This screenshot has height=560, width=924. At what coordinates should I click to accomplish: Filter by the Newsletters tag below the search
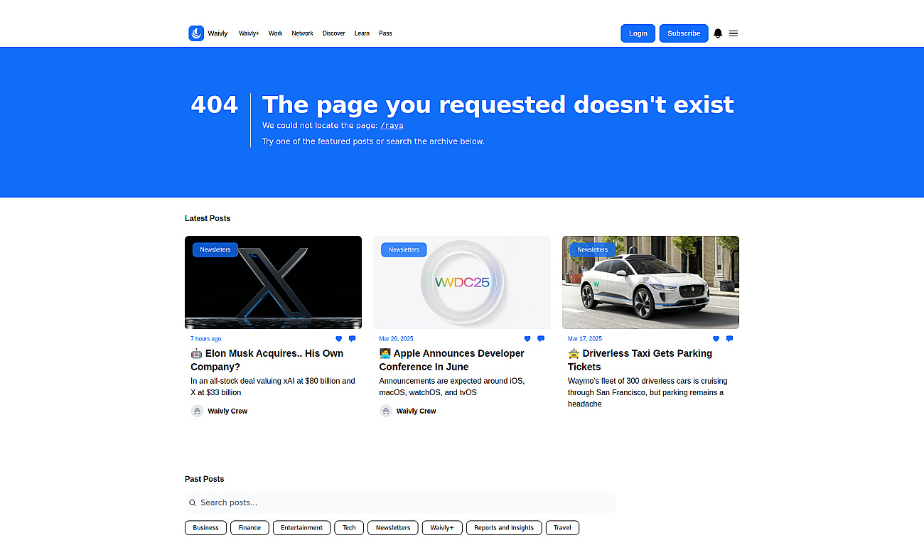point(393,527)
